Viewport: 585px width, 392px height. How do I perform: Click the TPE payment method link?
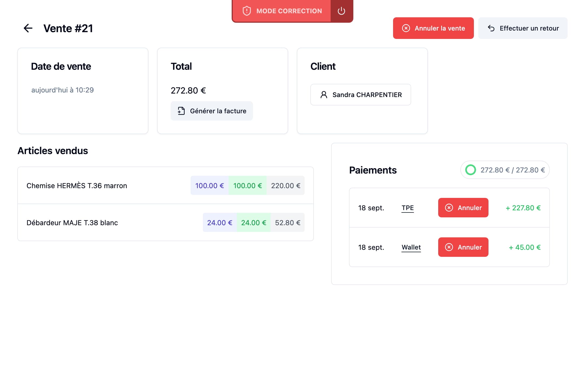407,208
